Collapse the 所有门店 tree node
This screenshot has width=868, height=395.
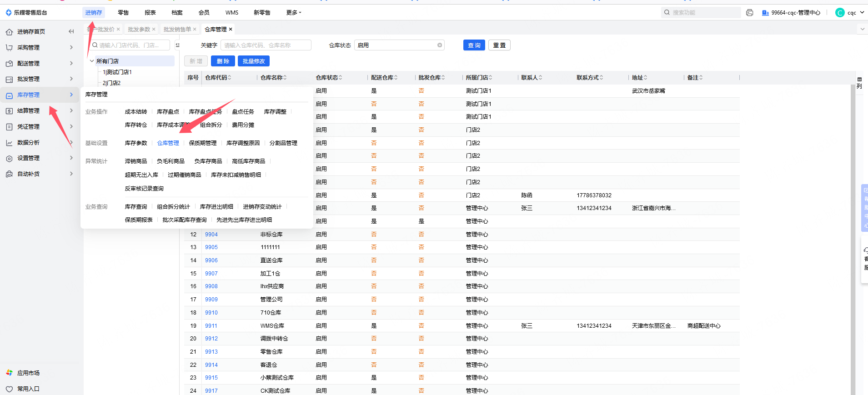92,61
